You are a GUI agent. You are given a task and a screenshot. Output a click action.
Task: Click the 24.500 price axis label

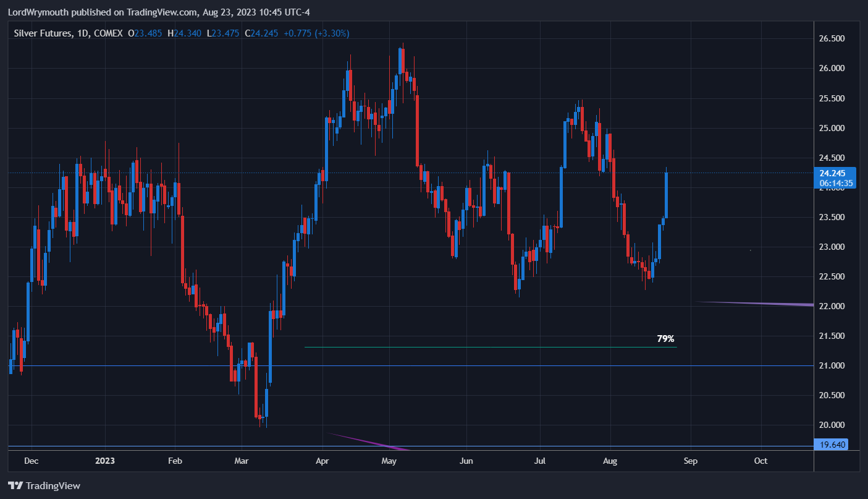point(832,158)
